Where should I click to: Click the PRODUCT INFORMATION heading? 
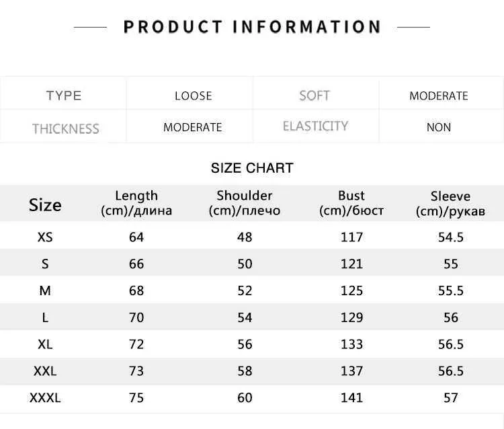point(252,27)
